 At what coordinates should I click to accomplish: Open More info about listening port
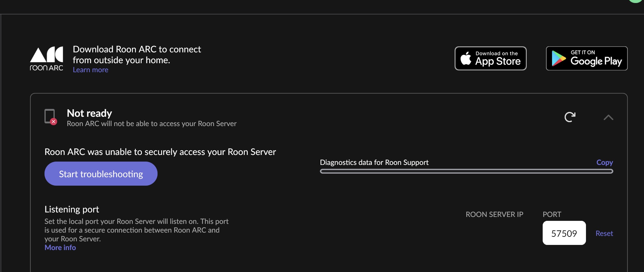click(x=60, y=248)
